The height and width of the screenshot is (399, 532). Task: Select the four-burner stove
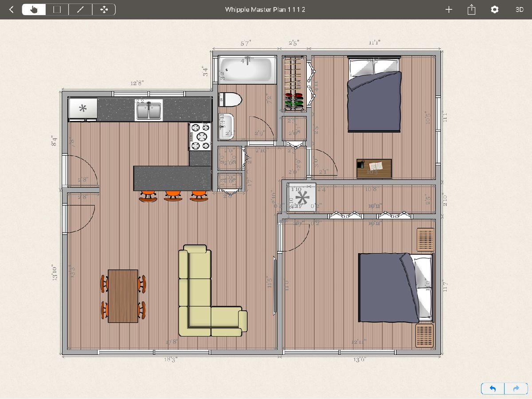199,136
